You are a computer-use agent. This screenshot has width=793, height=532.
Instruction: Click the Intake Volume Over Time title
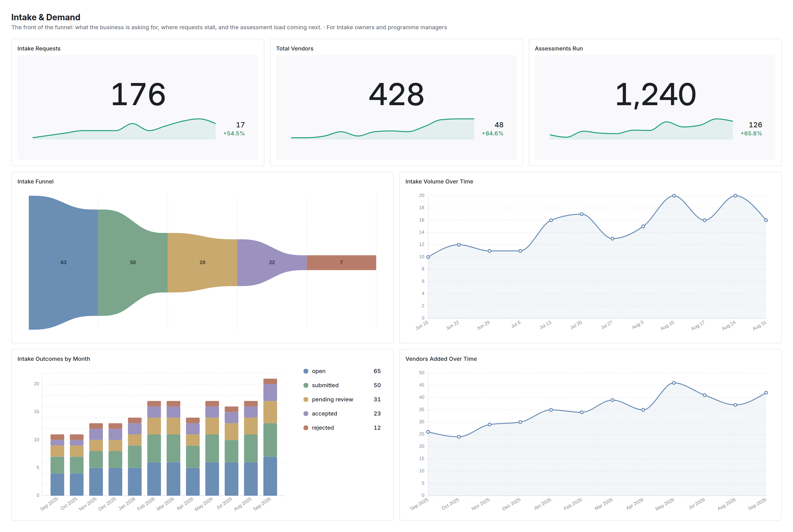(x=439, y=182)
